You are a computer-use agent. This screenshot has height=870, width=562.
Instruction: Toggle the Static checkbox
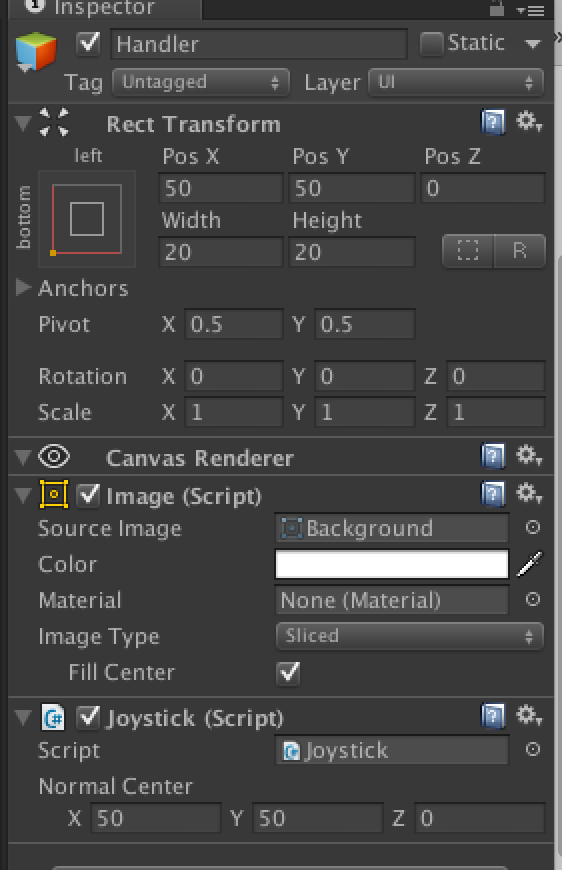pos(431,43)
